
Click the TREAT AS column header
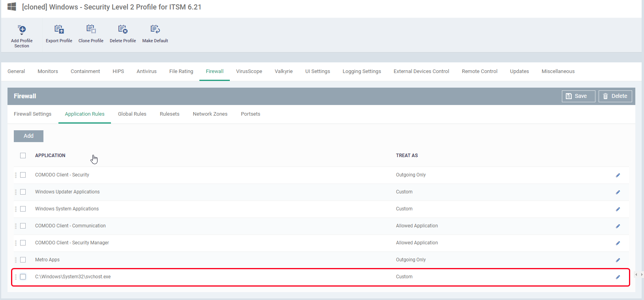click(x=407, y=156)
